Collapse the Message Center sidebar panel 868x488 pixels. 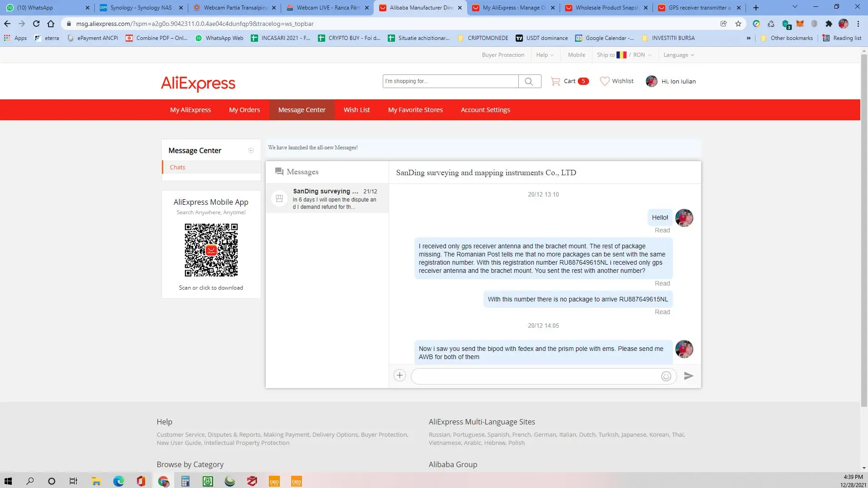tap(251, 151)
